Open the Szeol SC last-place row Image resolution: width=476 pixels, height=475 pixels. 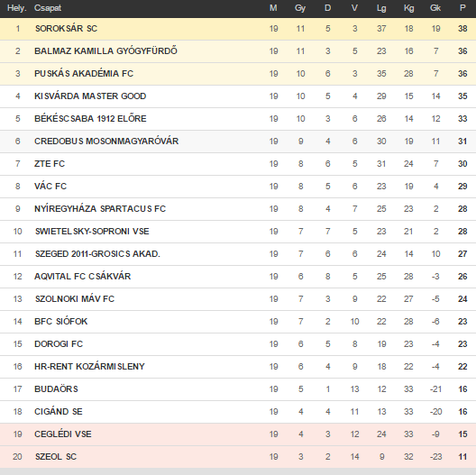[x=238, y=457]
